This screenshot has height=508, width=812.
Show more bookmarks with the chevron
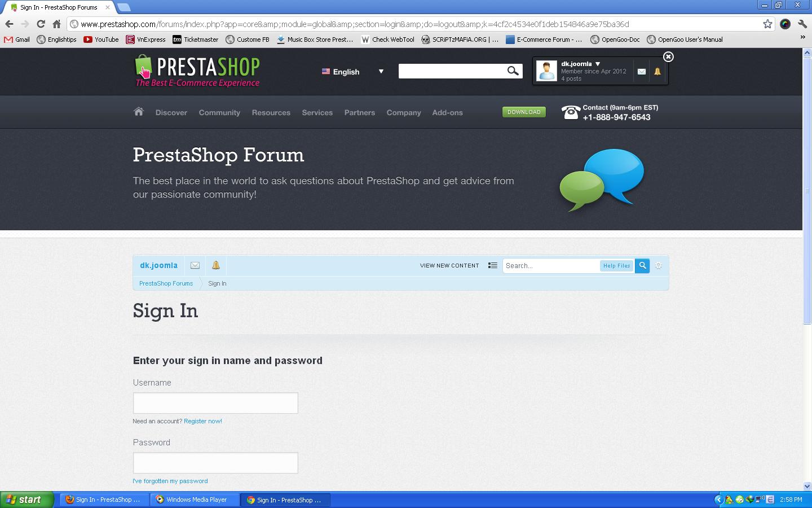point(802,38)
